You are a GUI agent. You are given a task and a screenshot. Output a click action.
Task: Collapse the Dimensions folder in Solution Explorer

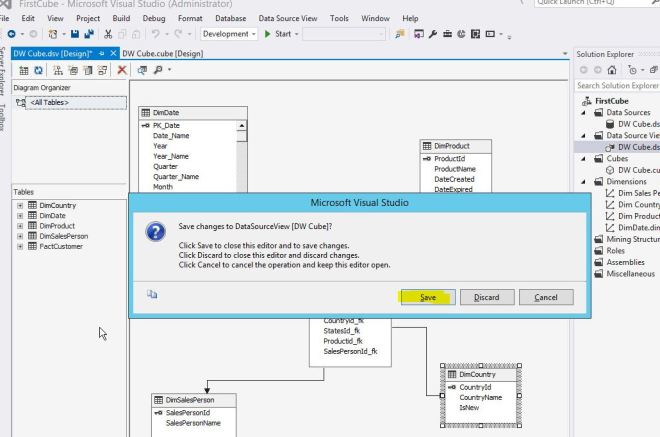point(583,180)
